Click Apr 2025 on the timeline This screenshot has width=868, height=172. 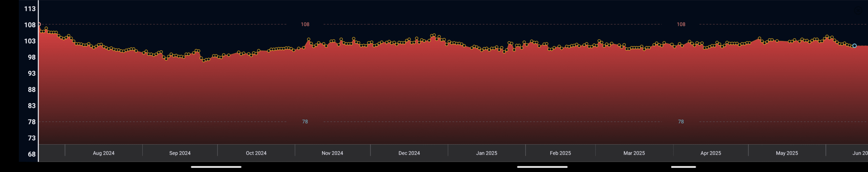pyautogui.click(x=711, y=153)
